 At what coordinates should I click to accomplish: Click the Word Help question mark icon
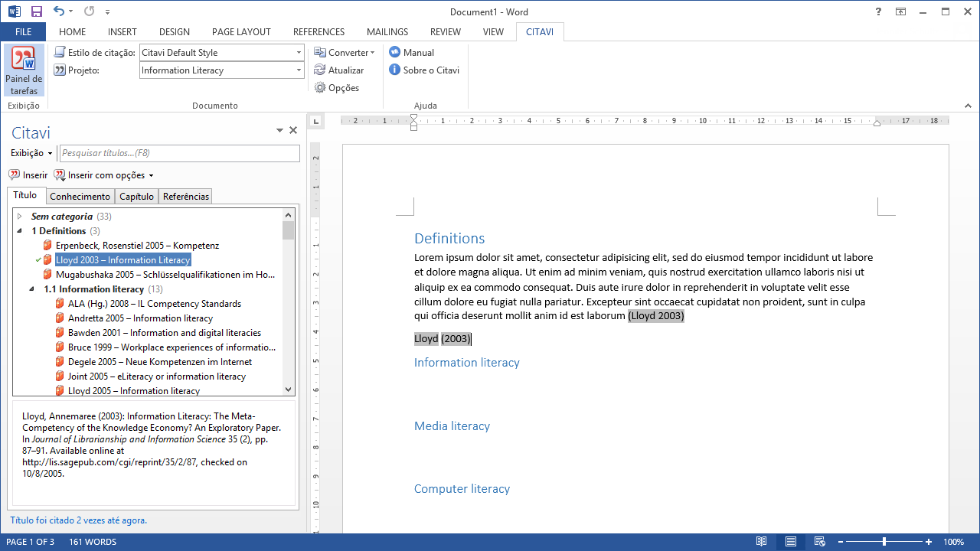pyautogui.click(x=878, y=11)
